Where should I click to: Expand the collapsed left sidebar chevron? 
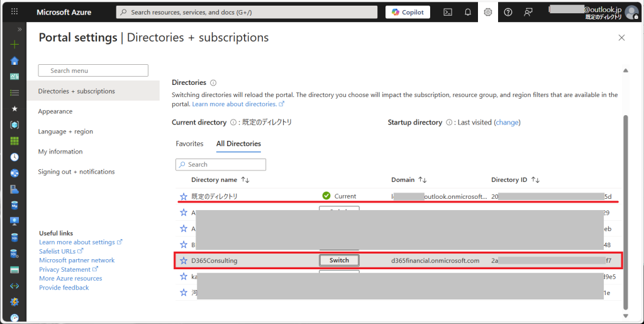coord(19,29)
